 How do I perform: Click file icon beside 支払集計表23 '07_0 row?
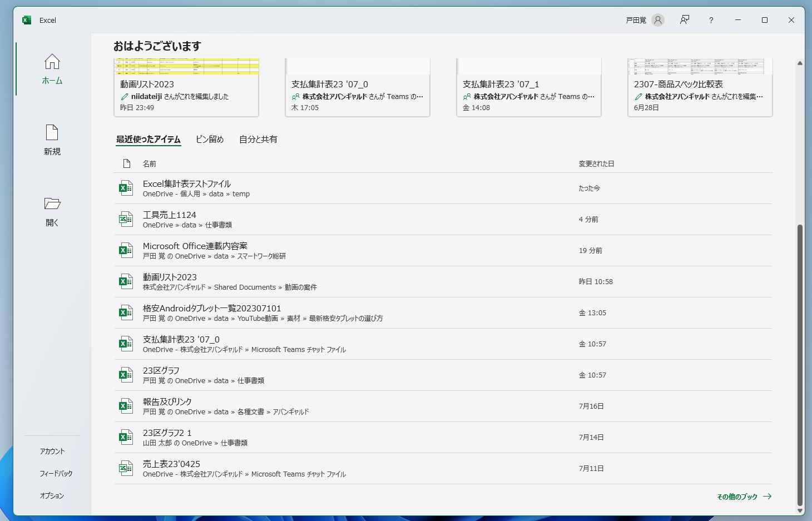(x=126, y=344)
